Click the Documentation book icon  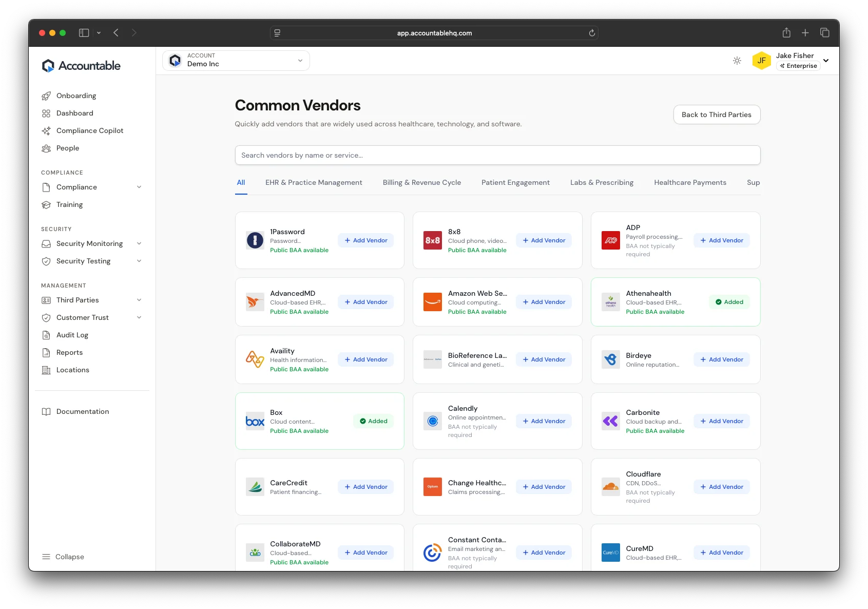click(x=46, y=412)
